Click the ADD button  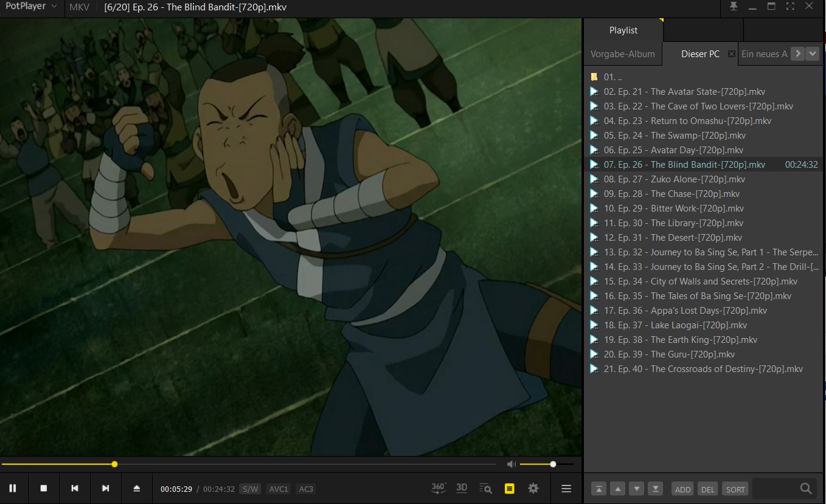pos(682,489)
